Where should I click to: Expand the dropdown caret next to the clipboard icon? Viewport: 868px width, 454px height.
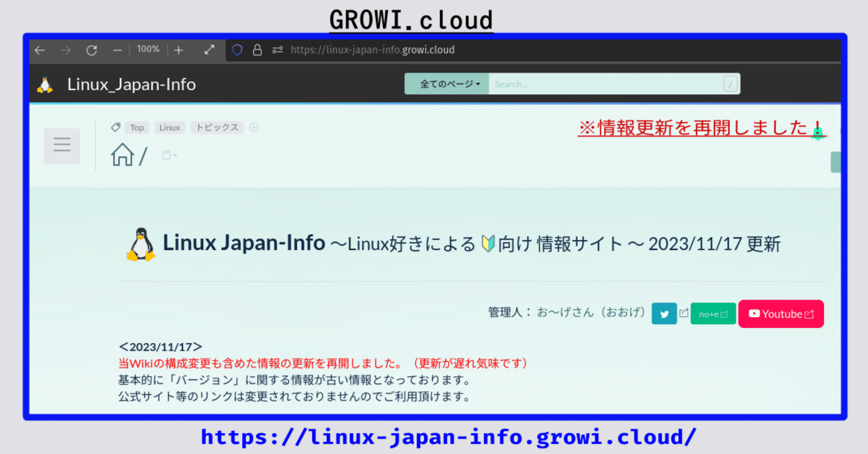coord(174,155)
